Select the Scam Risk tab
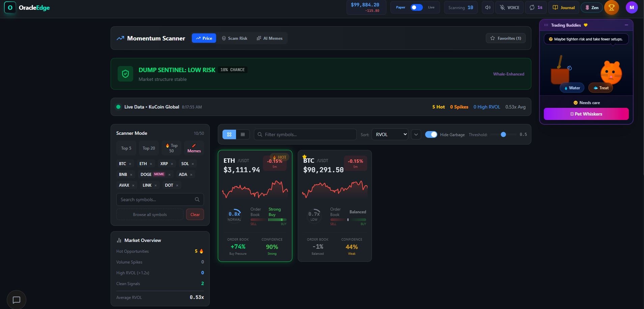Screen dimensions: 644x309 click(234, 38)
